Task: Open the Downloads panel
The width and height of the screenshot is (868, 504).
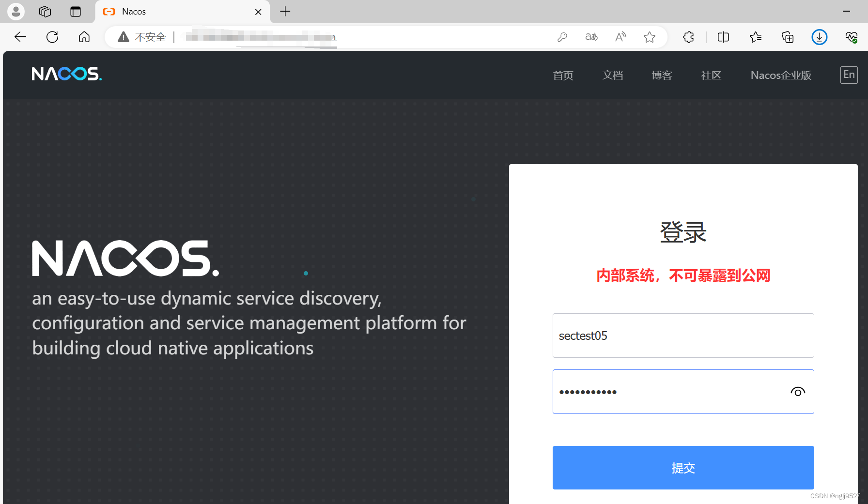Action: (819, 37)
